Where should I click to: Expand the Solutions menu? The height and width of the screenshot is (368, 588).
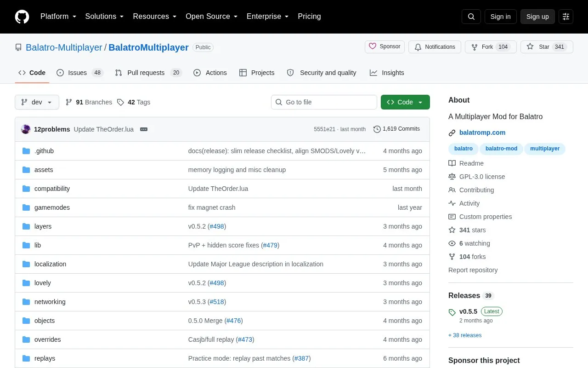105,17
